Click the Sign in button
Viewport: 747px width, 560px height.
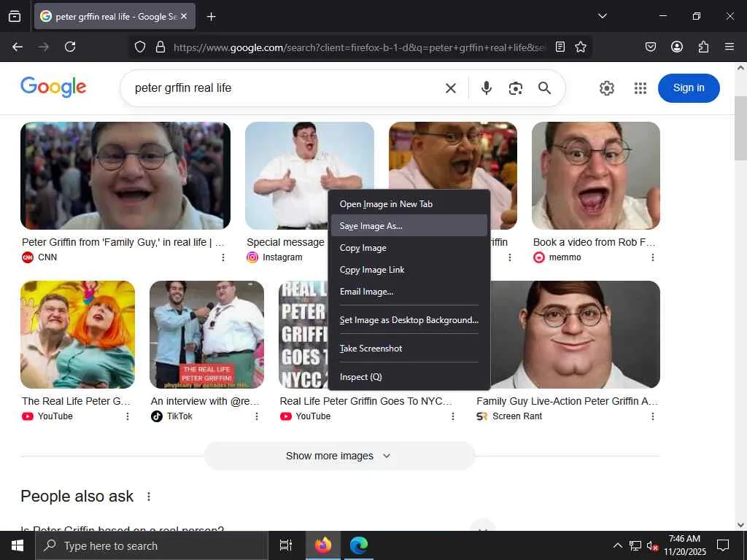[x=689, y=88]
